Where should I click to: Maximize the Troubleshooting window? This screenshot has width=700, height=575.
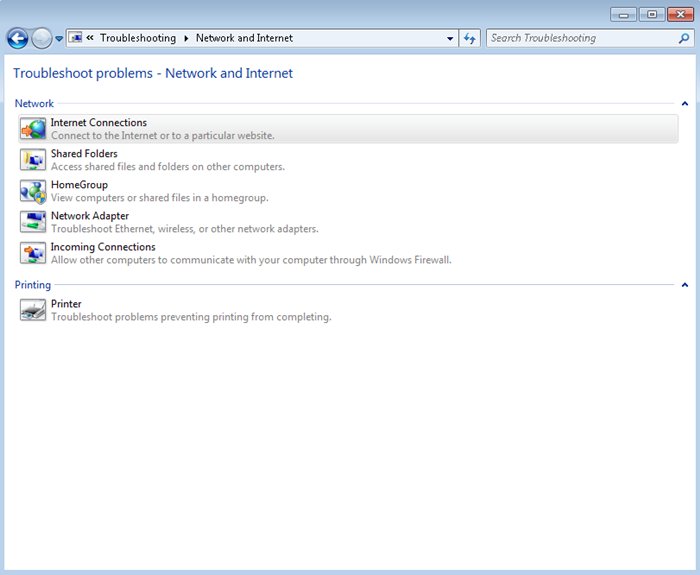click(652, 15)
